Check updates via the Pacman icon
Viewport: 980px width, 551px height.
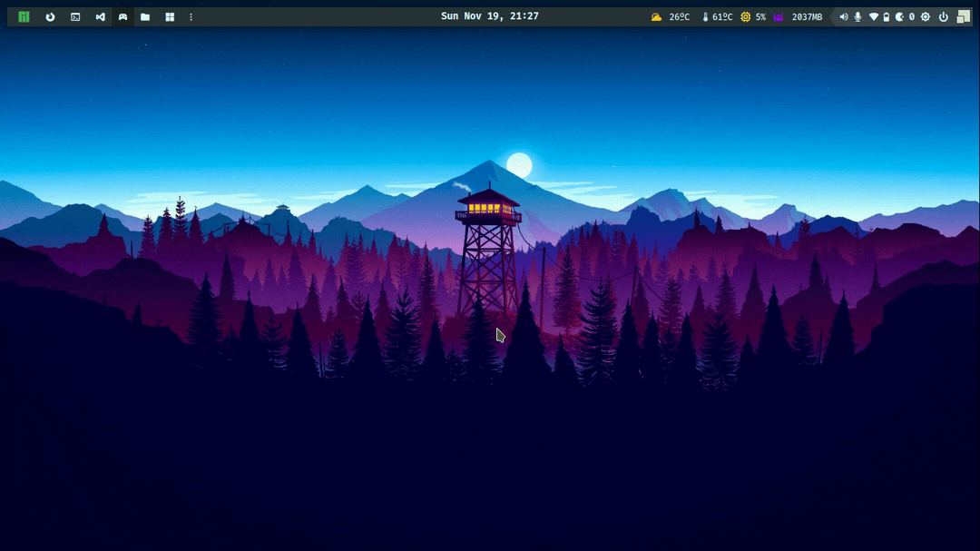pyautogui.click(x=900, y=17)
